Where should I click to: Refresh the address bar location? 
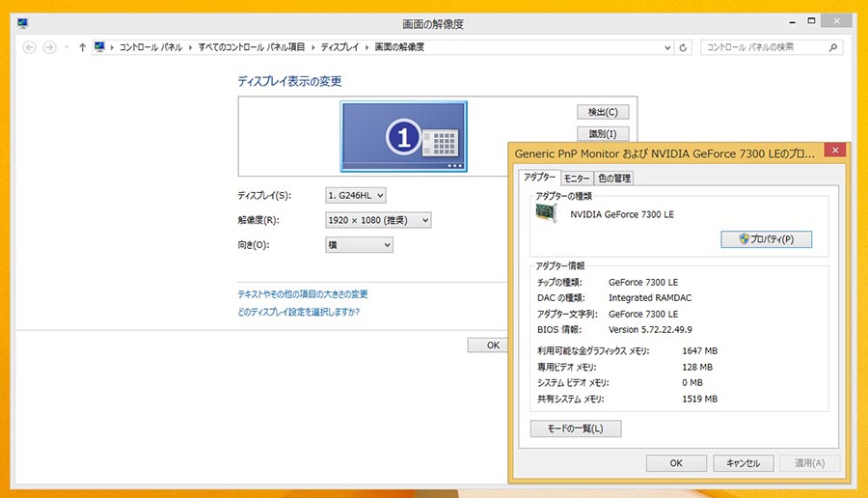[x=684, y=47]
